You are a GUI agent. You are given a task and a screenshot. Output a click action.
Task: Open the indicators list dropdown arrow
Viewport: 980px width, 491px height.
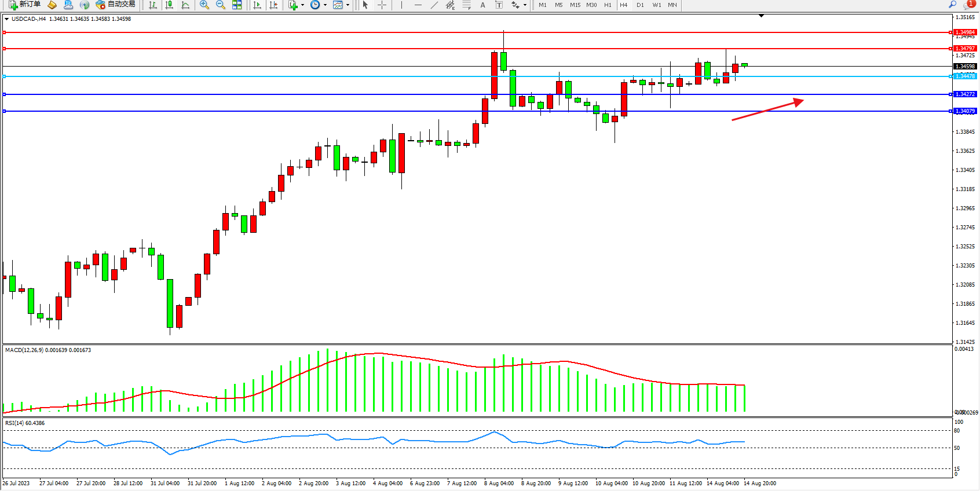click(302, 5)
